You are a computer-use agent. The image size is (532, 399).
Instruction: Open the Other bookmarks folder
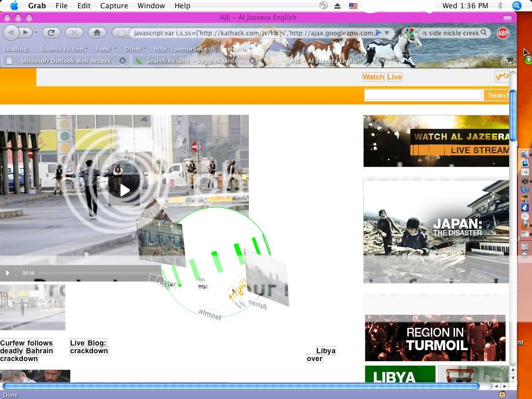point(135,49)
